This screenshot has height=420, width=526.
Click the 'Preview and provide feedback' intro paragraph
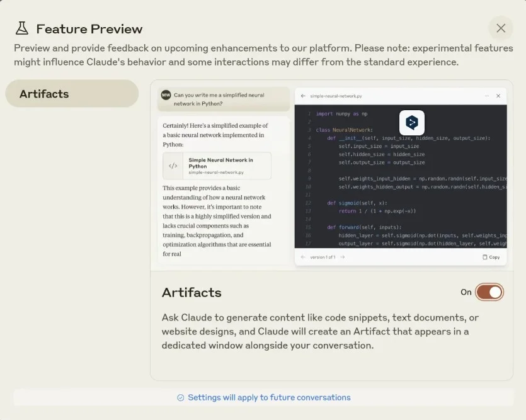click(x=263, y=55)
